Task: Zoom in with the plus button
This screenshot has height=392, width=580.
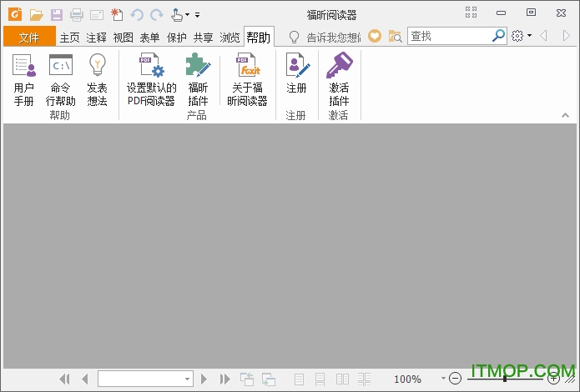Action: tap(554, 379)
